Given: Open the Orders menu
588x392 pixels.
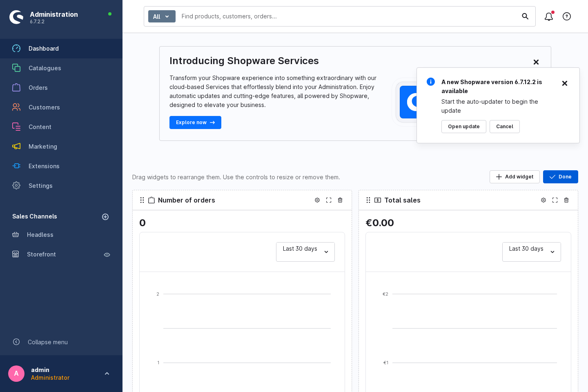Looking at the screenshot, I should (x=61, y=88).
